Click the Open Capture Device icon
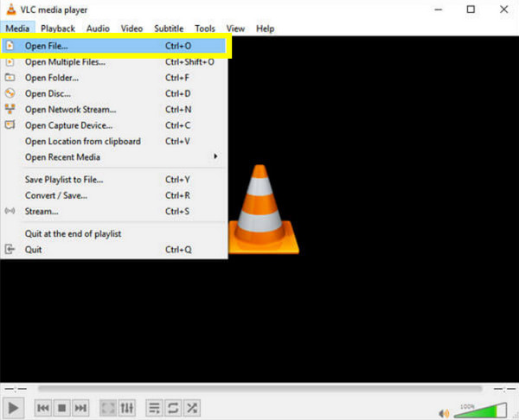This screenshot has width=519, height=420. click(x=10, y=124)
